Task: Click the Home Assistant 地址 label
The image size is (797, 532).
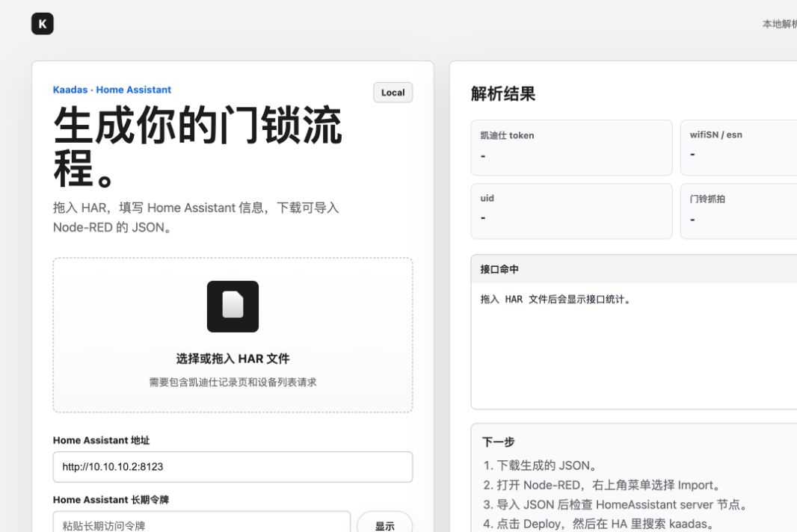Action: coord(101,441)
